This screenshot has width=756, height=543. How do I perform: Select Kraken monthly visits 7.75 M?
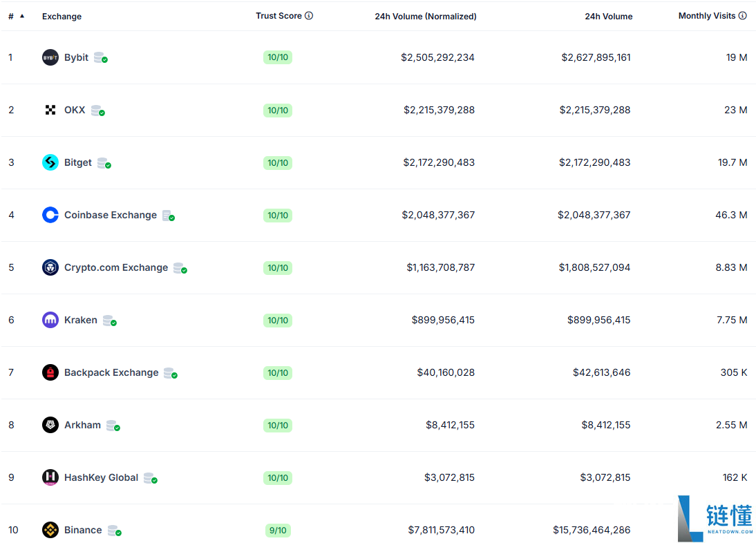tap(732, 320)
